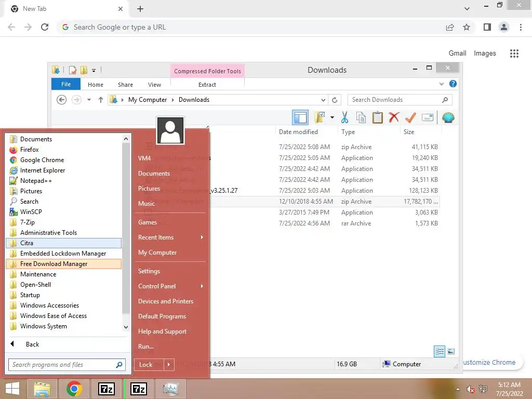
Task: Click Chrome's share page icon
Action: (450, 27)
